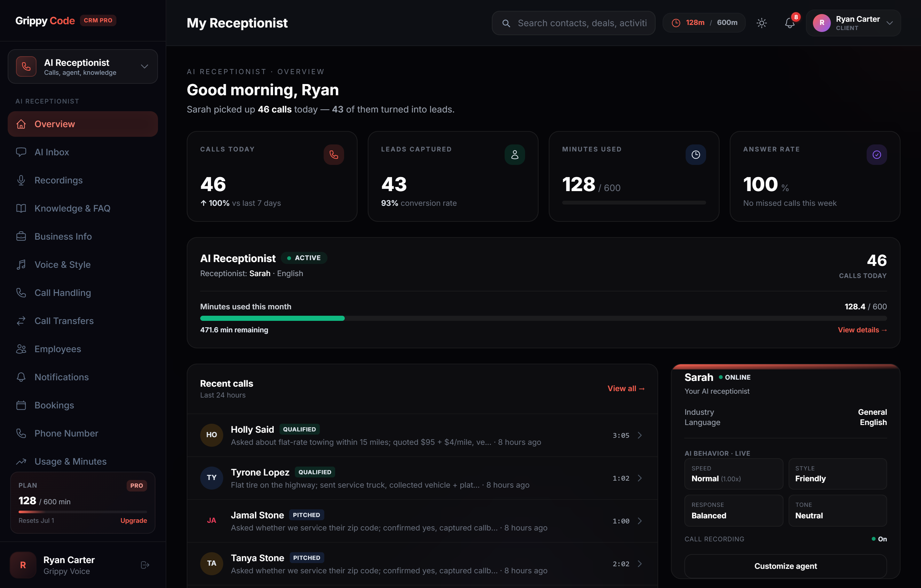
Task: Open Knowledge & FAQ menu item
Action: (83, 208)
